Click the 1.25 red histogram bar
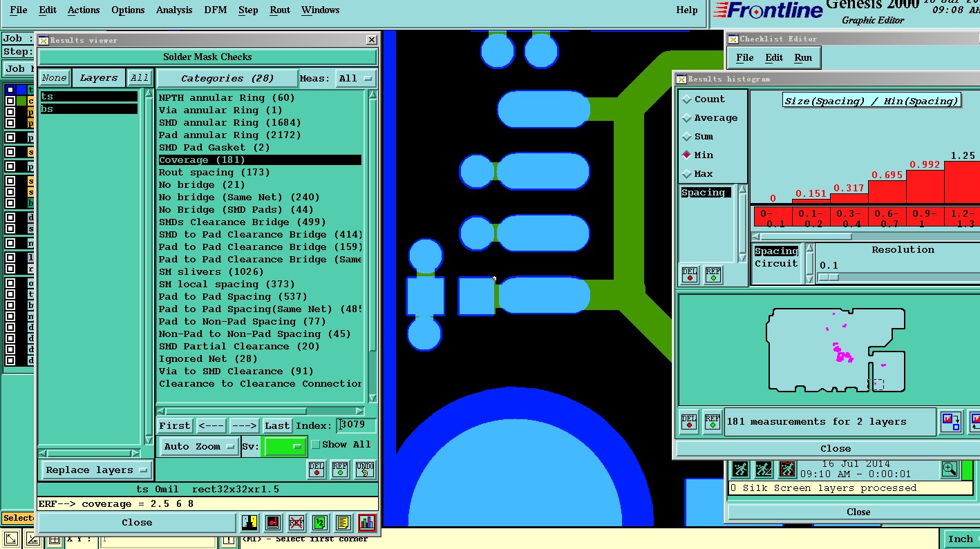This screenshot has width=980, height=549. [961, 182]
